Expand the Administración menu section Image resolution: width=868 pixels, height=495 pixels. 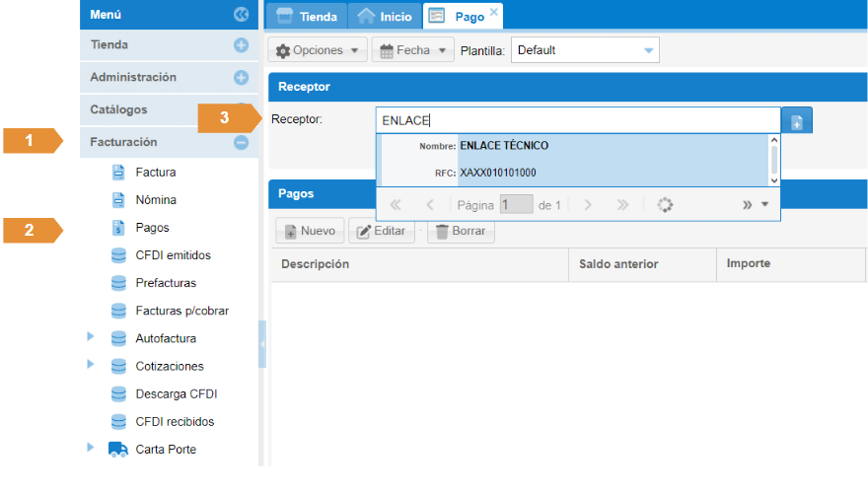(x=241, y=78)
